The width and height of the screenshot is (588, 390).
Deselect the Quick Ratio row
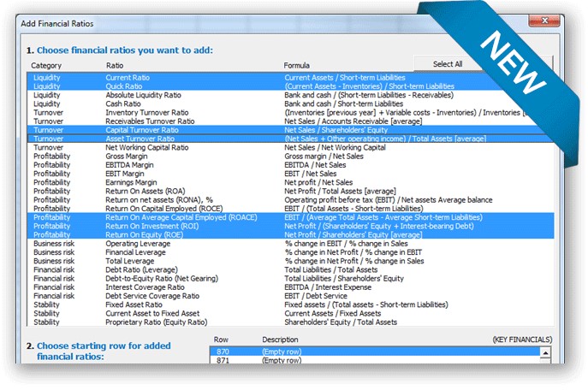tap(124, 86)
